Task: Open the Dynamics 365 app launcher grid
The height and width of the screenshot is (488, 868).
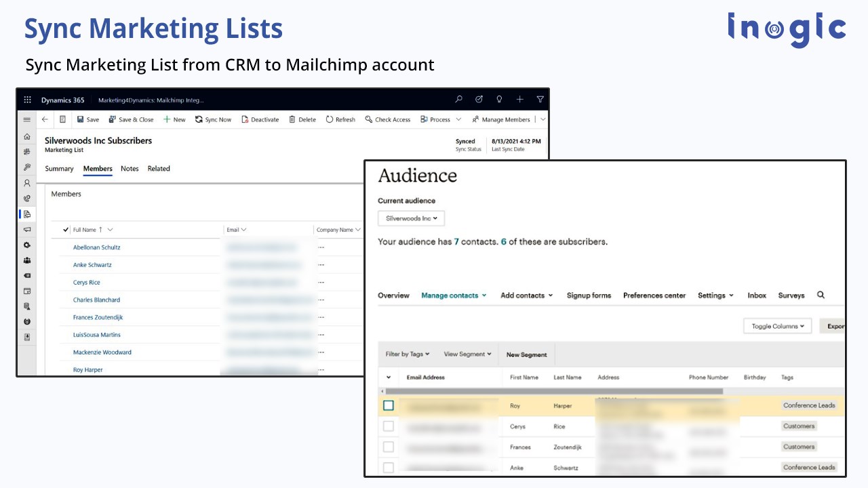Action: [28, 100]
